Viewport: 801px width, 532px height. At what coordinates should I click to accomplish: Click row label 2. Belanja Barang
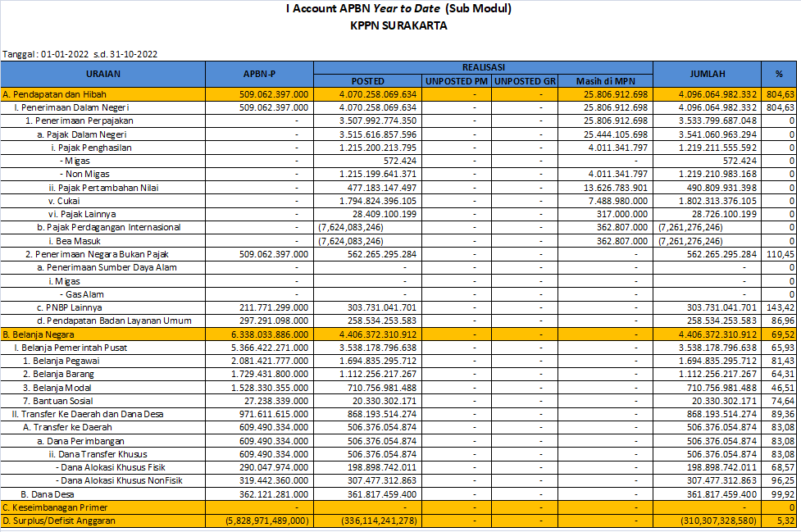coord(59,375)
